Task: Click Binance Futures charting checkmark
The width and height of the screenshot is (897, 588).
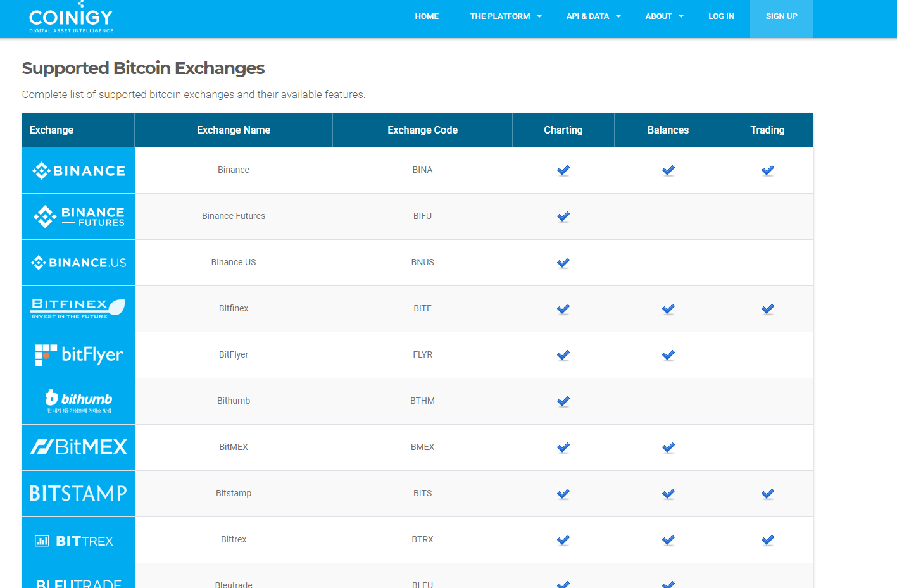Action: pos(563,216)
